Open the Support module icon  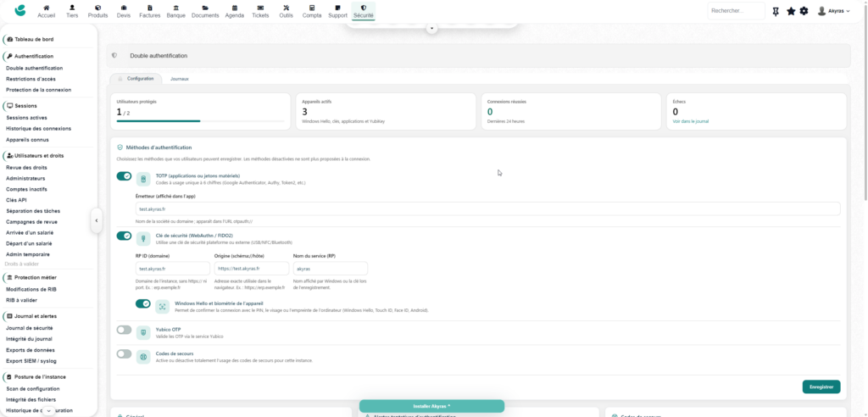[x=337, y=8]
